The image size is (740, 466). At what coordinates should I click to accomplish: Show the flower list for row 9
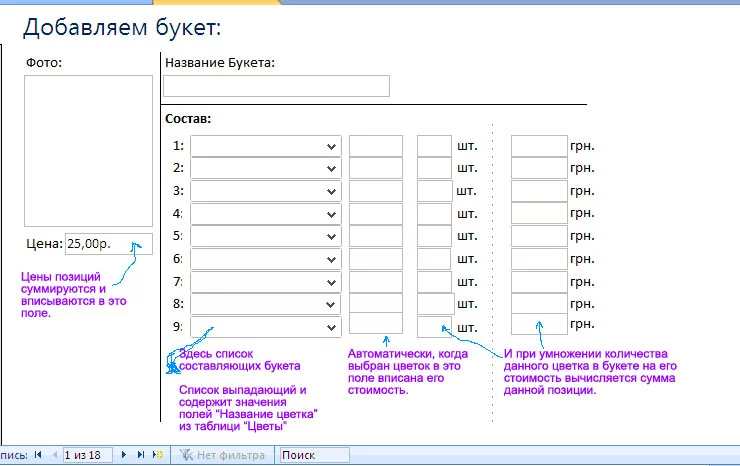point(331,327)
